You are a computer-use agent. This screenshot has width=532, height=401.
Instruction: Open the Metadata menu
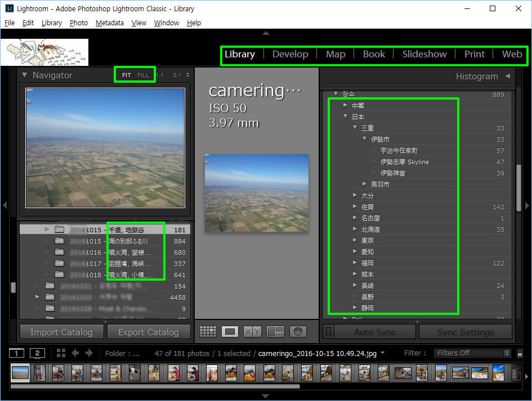click(110, 22)
